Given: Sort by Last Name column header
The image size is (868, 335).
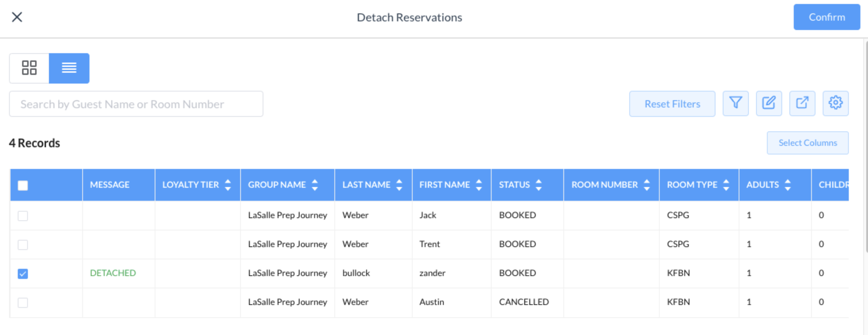Looking at the screenshot, I should 399,185.
